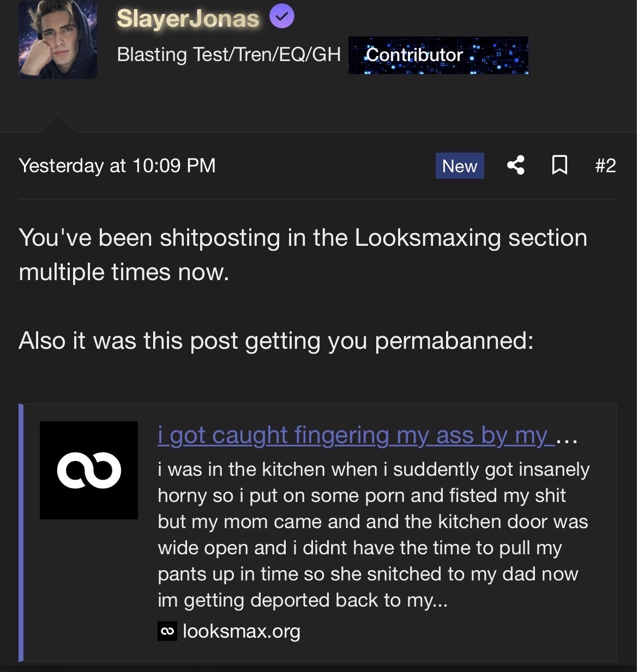This screenshot has height=672, width=638.
Task: Open the #2 post permalink number
Action: pos(605,166)
